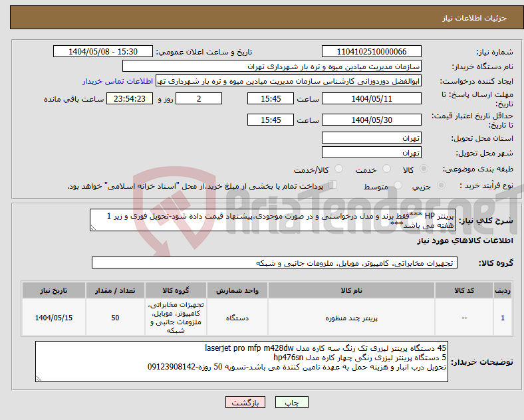Click the گروه کالا column header
This screenshot has height=420, width=524.
click(x=176, y=290)
